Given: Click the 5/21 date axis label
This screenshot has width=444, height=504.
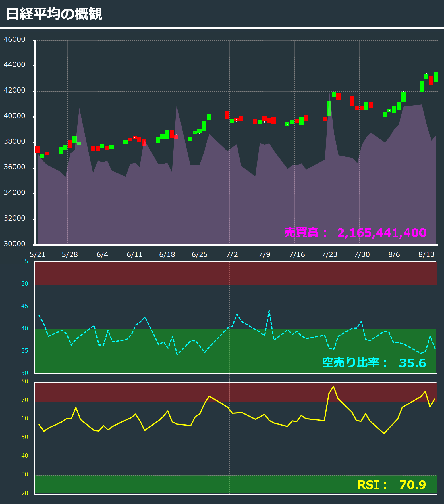Looking at the screenshot, I should [x=38, y=254].
